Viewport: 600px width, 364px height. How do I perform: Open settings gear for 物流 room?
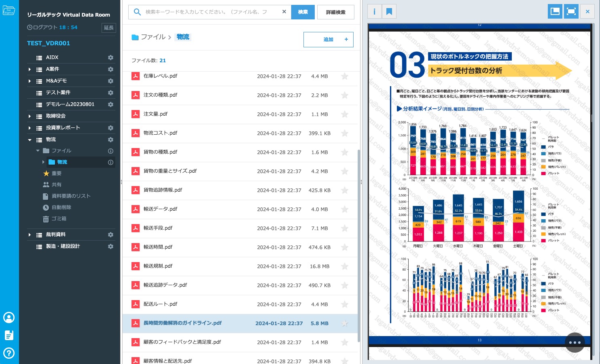pos(110,140)
